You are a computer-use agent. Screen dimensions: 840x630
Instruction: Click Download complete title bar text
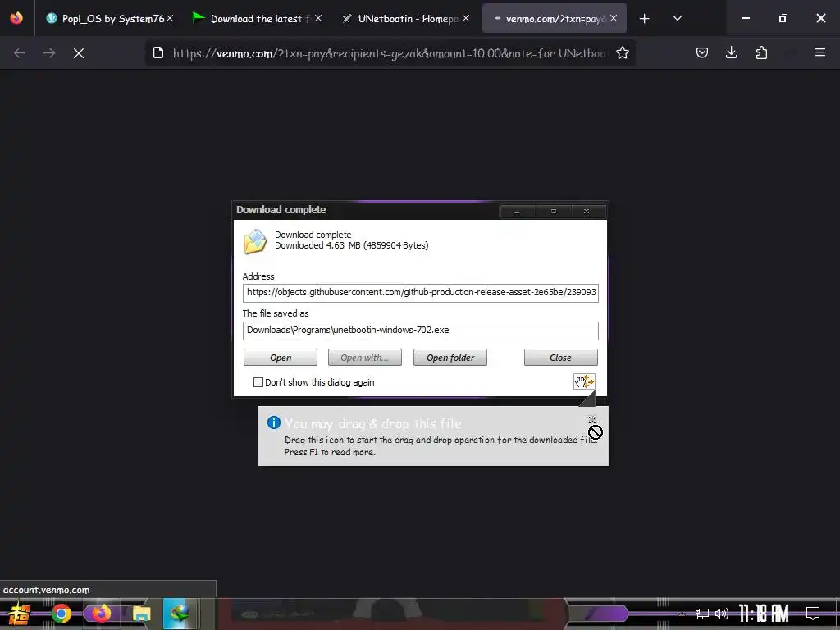click(x=281, y=209)
